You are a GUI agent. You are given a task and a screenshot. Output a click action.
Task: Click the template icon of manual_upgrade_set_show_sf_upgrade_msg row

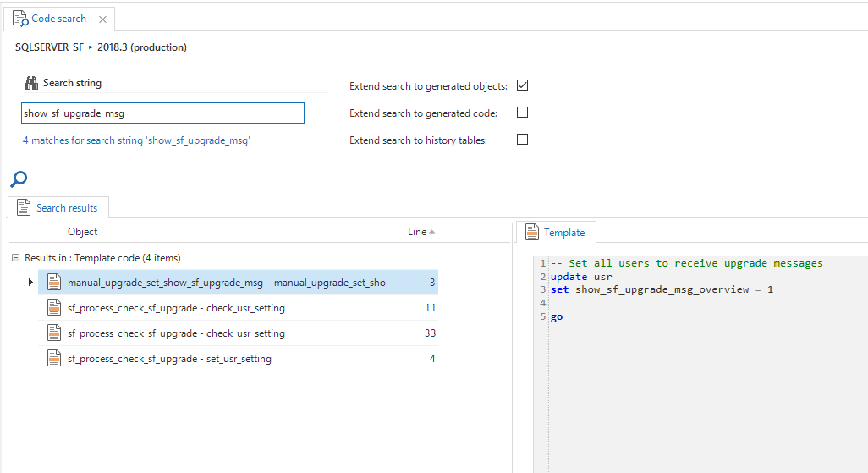53,283
